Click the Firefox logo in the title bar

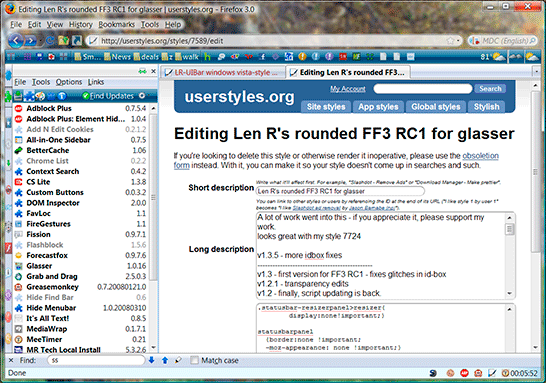(x=10, y=9)
